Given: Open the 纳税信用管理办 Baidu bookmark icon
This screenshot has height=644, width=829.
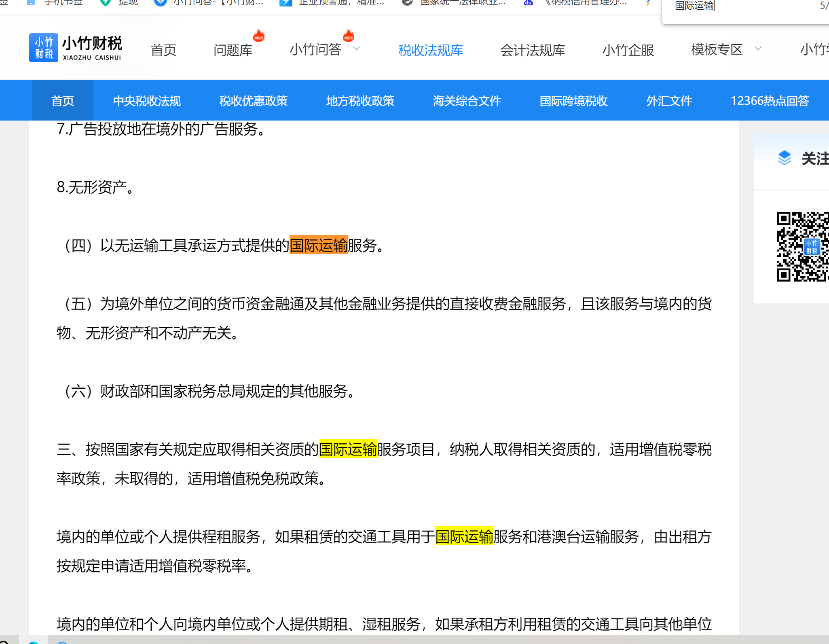Looking at the screenshot, I should point(528,2).
